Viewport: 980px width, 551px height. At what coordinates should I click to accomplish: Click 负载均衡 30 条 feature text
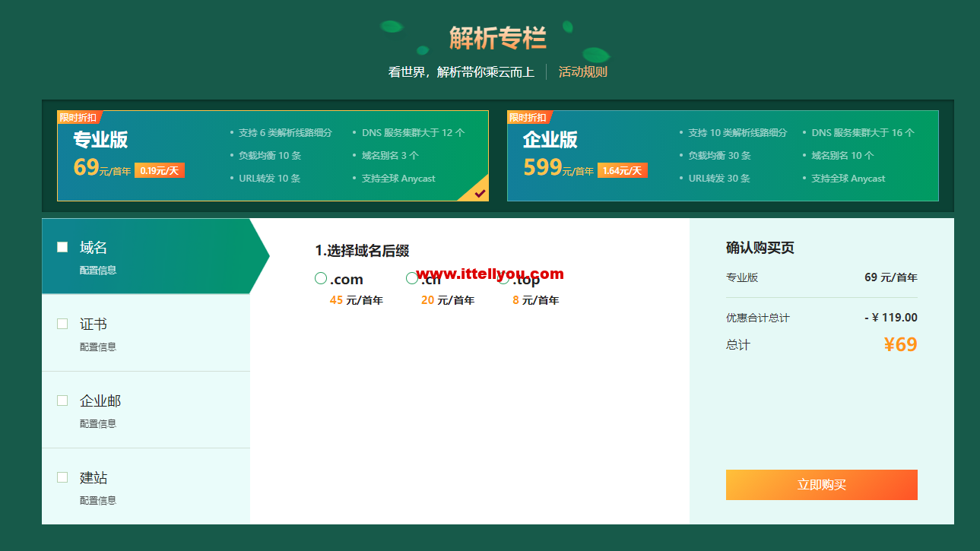tap(719, 155)
